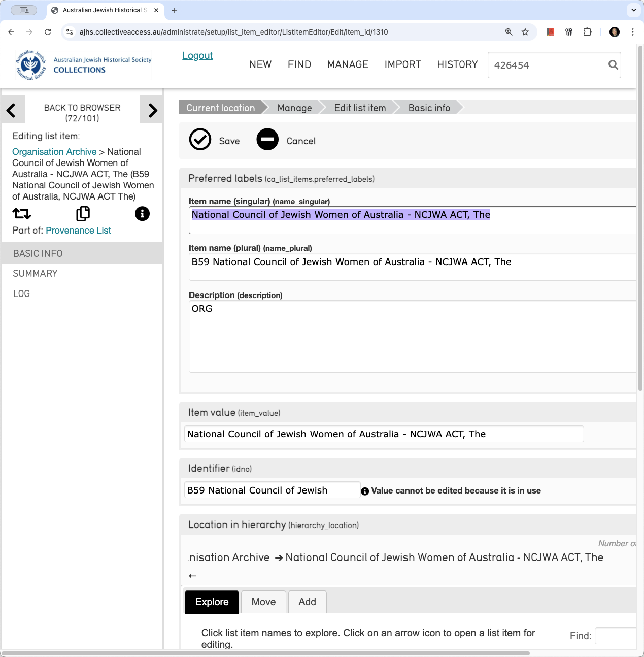Click hierarchy back arrow
The width and height of the screenshot is (644, 657).
192,576
